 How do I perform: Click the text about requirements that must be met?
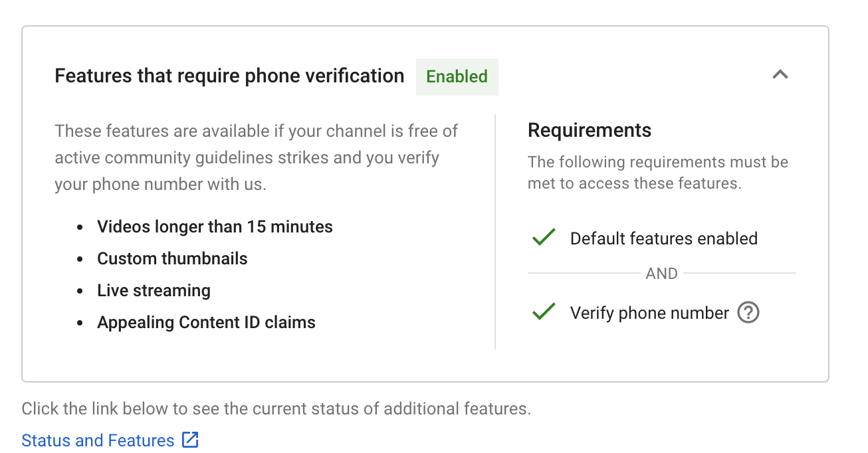click(658, 173)
